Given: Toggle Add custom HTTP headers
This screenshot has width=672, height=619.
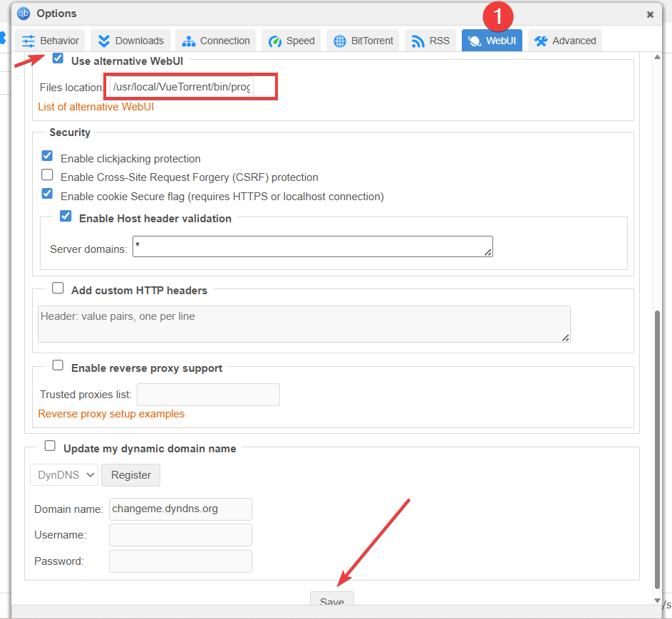Looking at the screenshot, I should (x=58, y=288).
